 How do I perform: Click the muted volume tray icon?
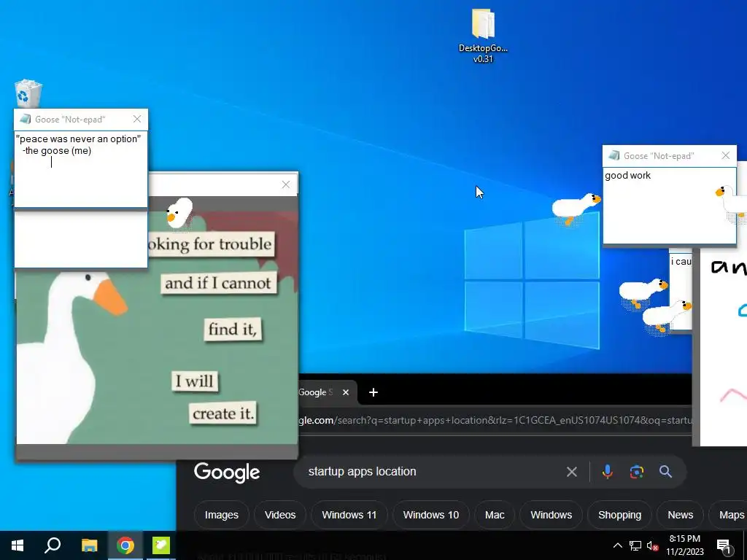653,545
